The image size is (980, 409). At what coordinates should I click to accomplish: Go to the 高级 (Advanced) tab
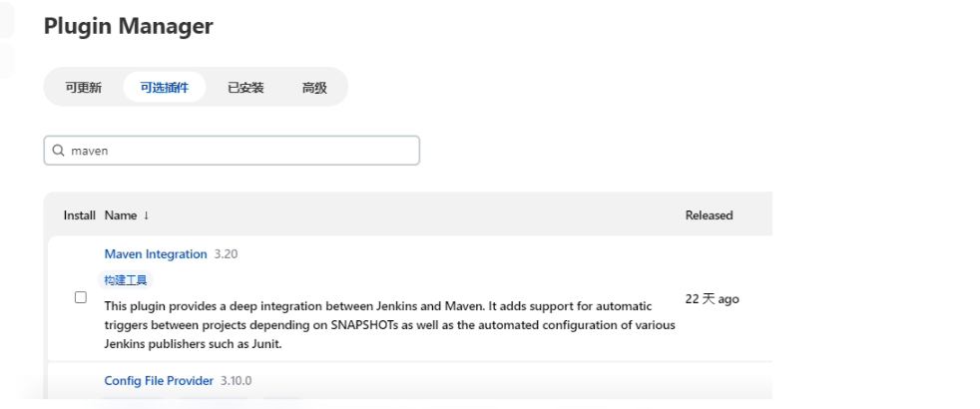tap(314, 88)
